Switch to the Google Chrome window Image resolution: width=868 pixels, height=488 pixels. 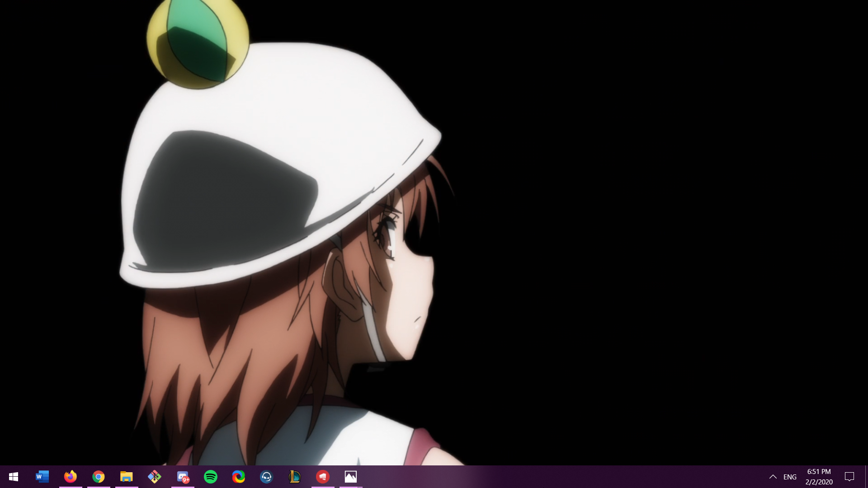click(99, 477)
